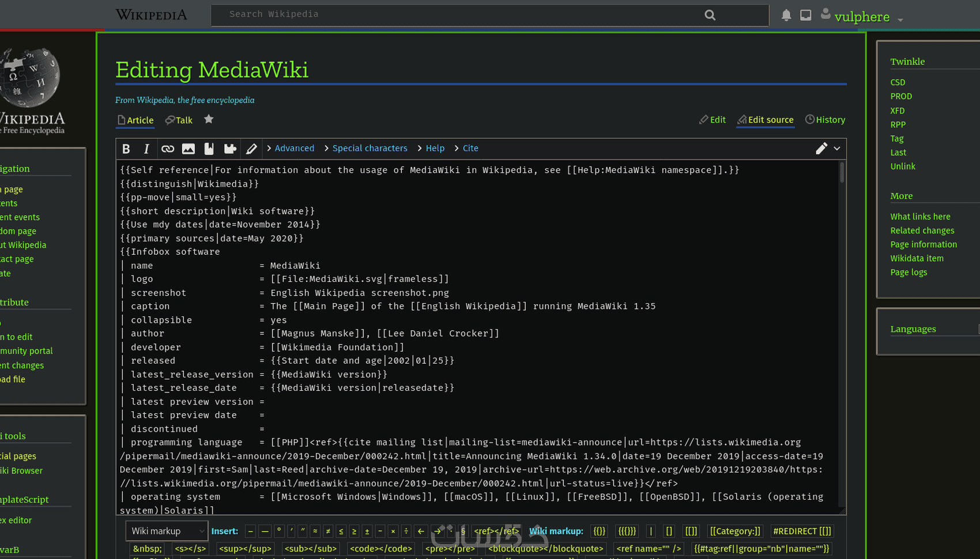
Task: Click the search magnifier icon
Action: [710, 14]
